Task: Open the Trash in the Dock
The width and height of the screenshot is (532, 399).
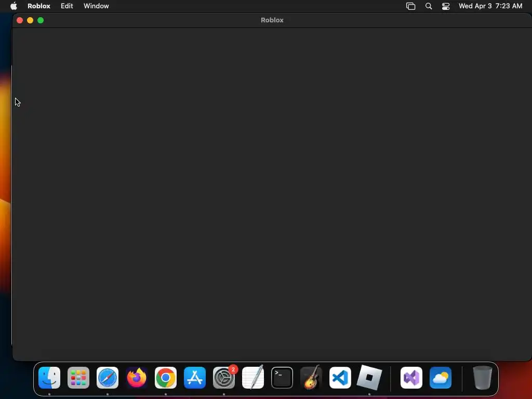Action: click(482, 378)
